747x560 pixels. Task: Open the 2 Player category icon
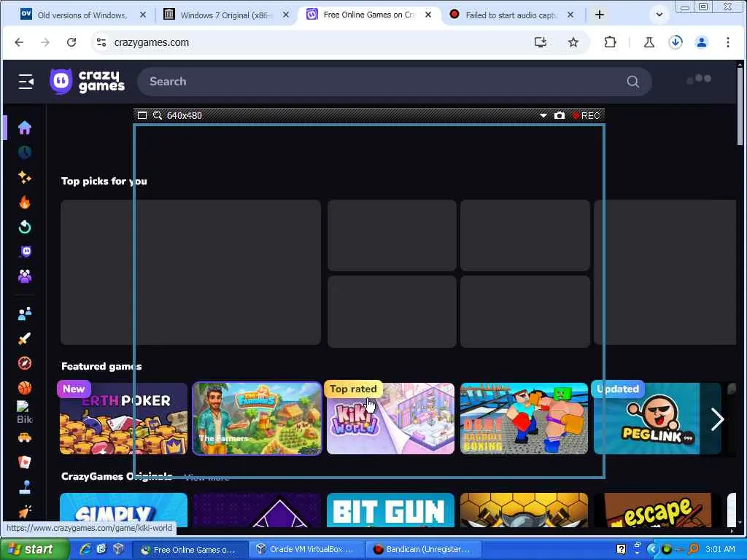(x=25, y=314)
